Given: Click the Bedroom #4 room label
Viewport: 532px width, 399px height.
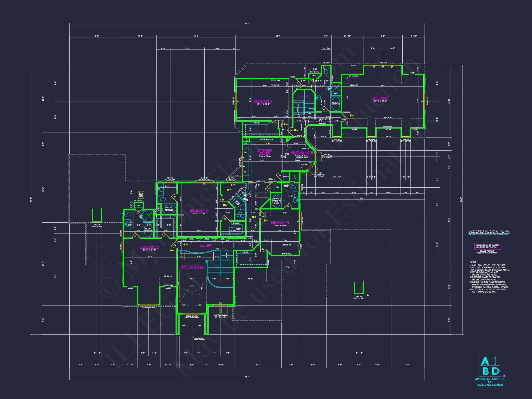Looking at the screenshot, I should (x=199, y=211).
